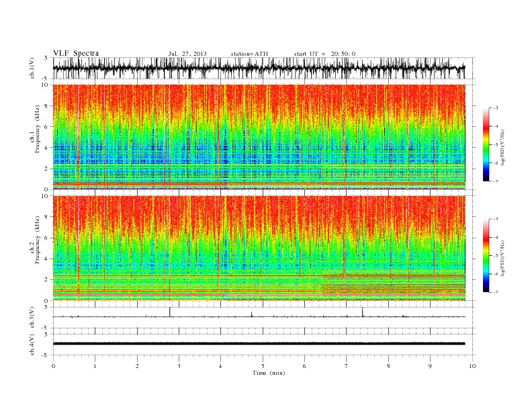Click the small ch.3 spike near 4.75 minutes

tap(252, 314)
